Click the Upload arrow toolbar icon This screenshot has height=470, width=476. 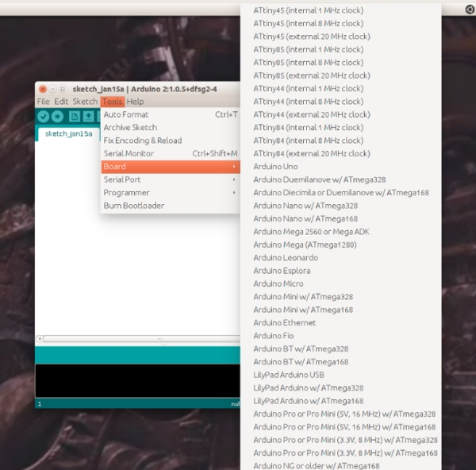click(x=57, y=117)
